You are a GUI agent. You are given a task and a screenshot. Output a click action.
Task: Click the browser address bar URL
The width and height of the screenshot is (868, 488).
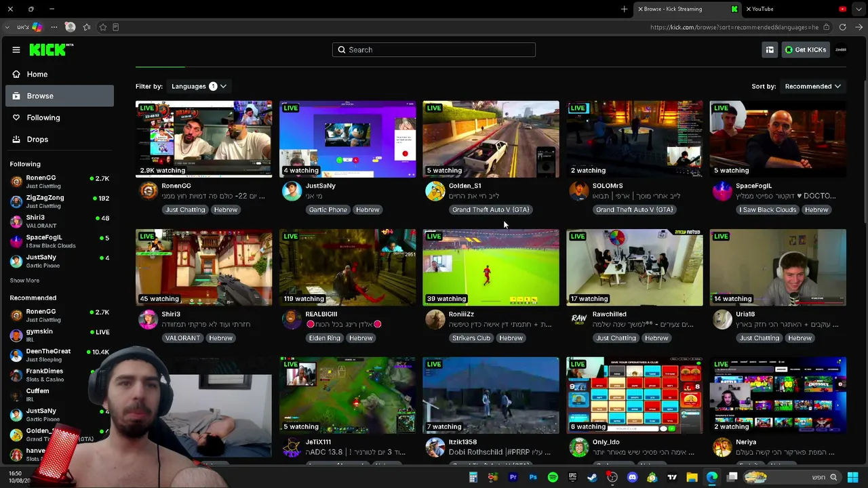coord(734,27)
